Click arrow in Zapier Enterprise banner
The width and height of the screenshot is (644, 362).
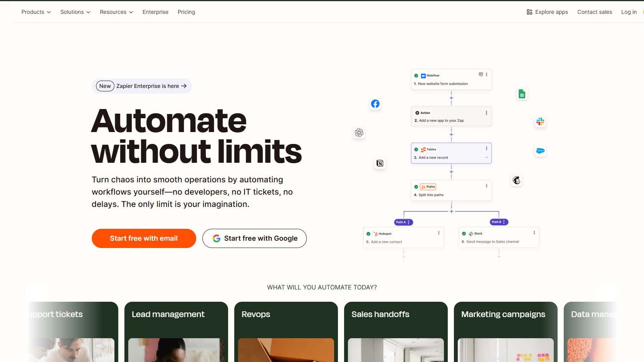(184, 86)
